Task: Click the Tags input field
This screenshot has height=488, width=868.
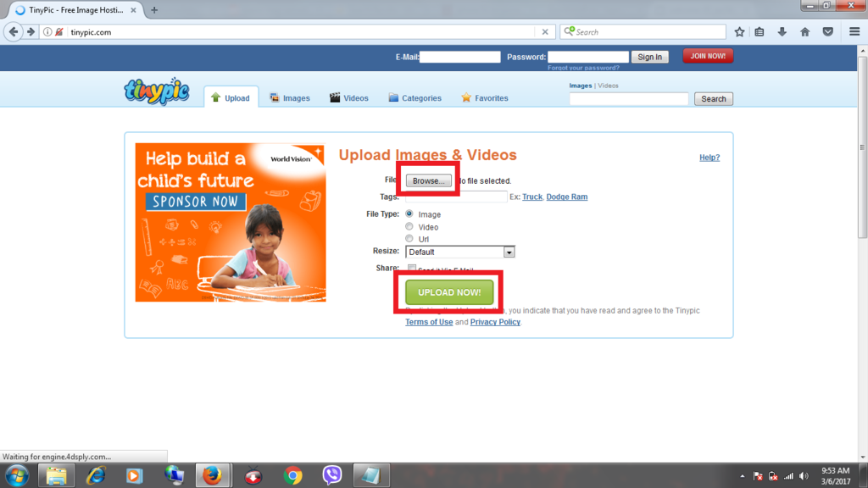Action: point(458,197)
